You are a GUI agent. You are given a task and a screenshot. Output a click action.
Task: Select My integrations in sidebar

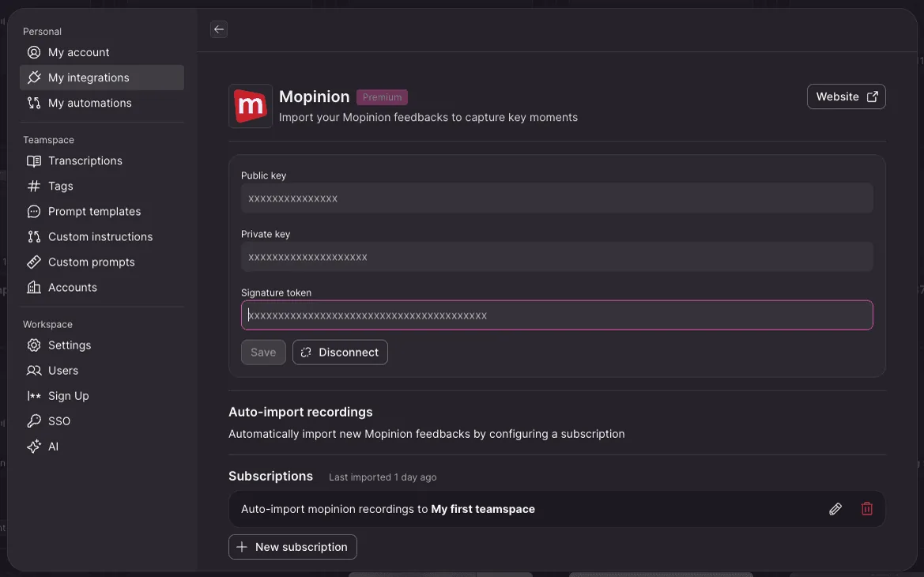101,77
